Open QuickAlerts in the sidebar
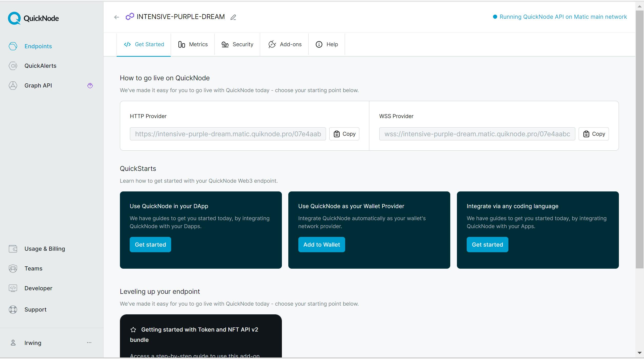This screenshot has height=359, width=644. point(40,66)
